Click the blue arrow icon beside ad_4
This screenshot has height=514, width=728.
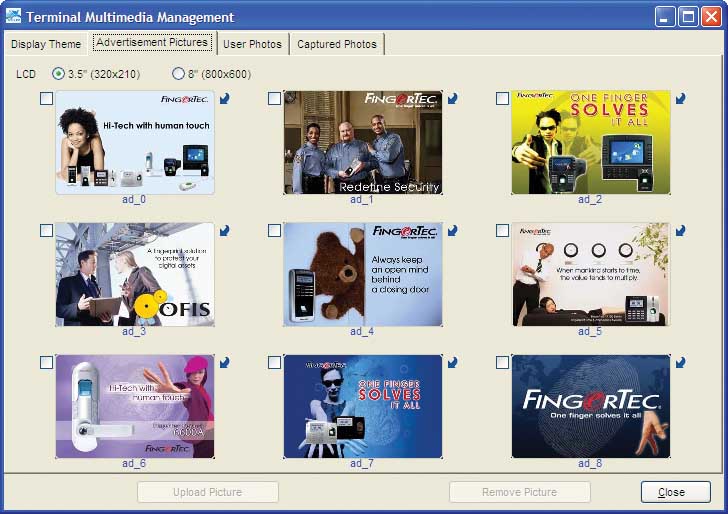pos(452,230)
